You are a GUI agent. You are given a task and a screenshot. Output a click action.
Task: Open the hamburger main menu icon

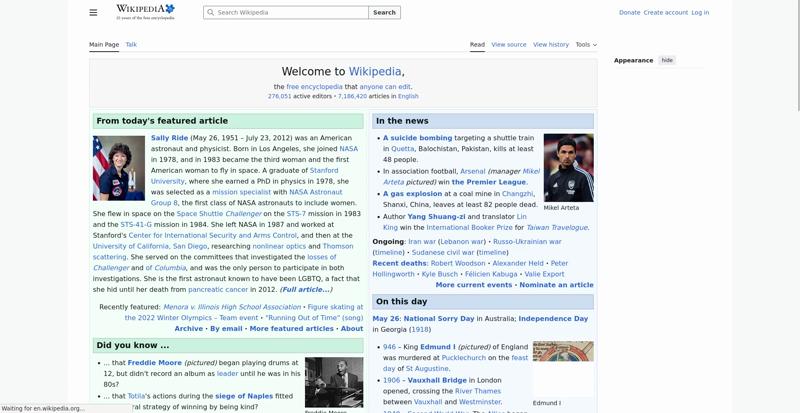93,12
